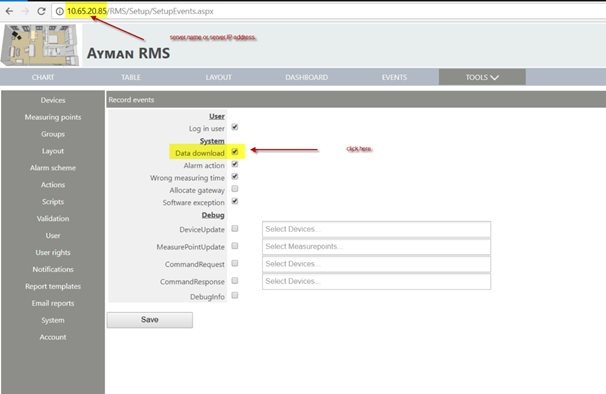
Task: Enable the Allocate gateway checkbox
Action: point(235,189)
